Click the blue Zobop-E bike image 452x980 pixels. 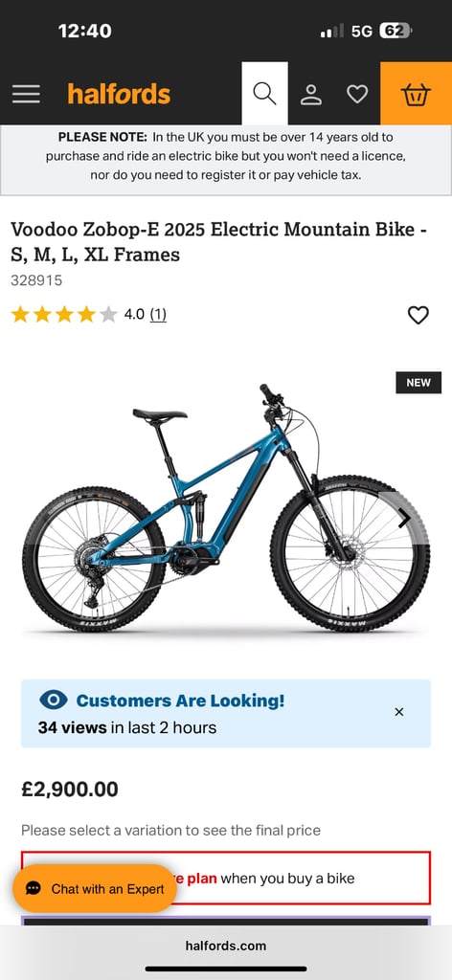226,507
